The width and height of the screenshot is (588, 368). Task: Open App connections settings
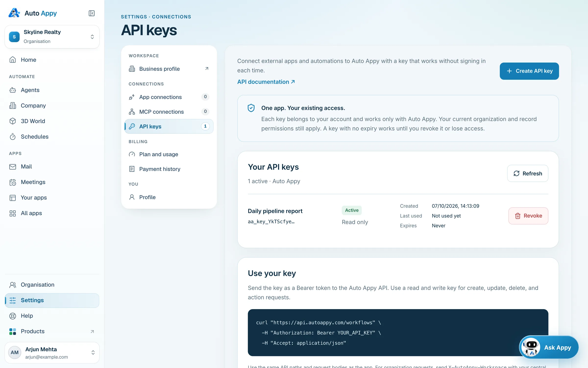tap(169, 97)
